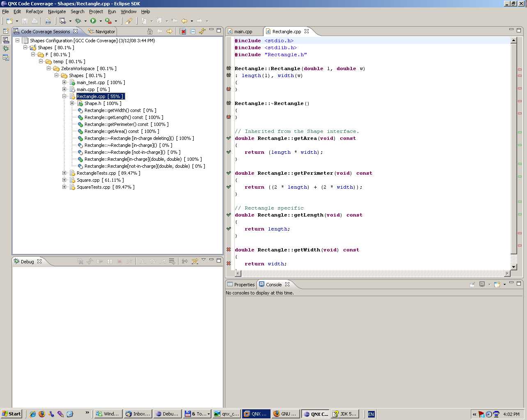Select Rectangle::getWidth() const in coverage tree
527x420 pixels.
[112, 110]
